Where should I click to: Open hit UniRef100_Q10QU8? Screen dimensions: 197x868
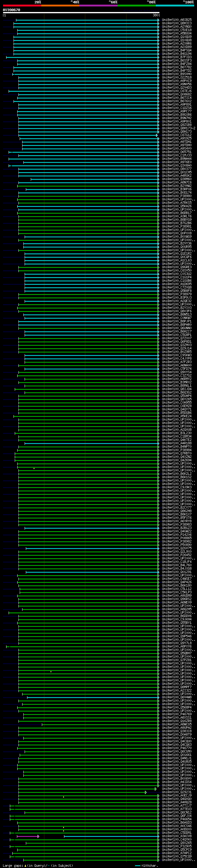(x=177, y=40)
